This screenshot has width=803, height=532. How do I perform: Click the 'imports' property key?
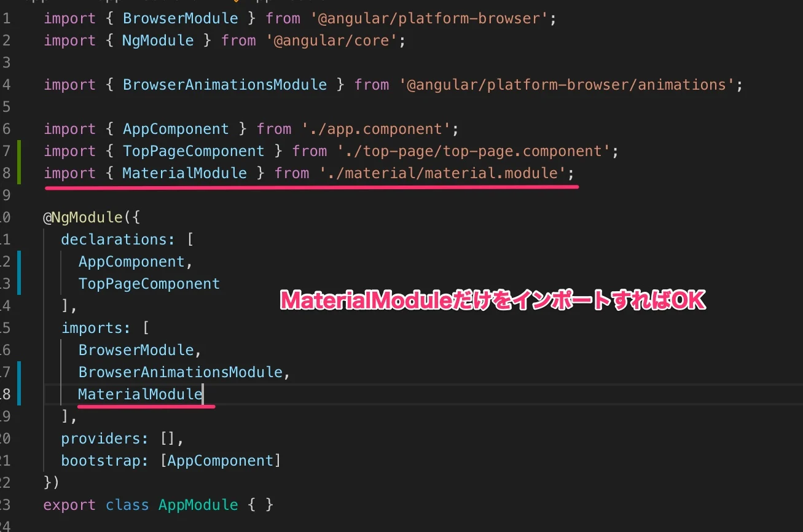click(92, 328)
